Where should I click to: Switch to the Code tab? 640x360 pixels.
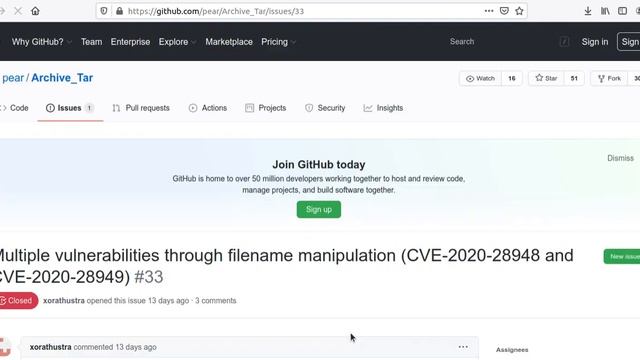(x=15, y=108)
